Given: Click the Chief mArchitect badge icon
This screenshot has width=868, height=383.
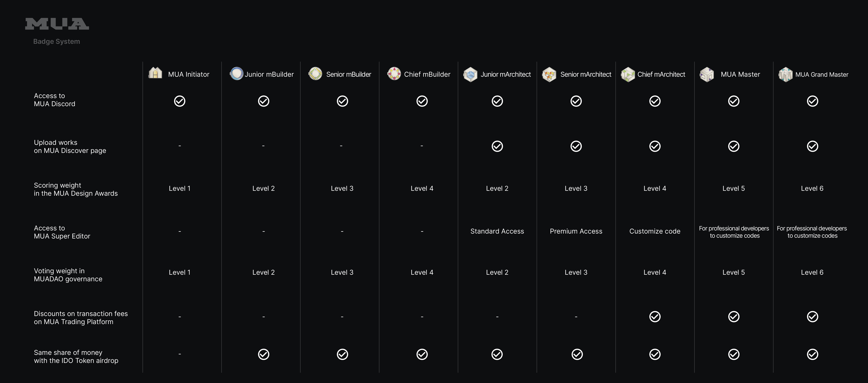Looking at the screenshot, I should click(628, 74).
